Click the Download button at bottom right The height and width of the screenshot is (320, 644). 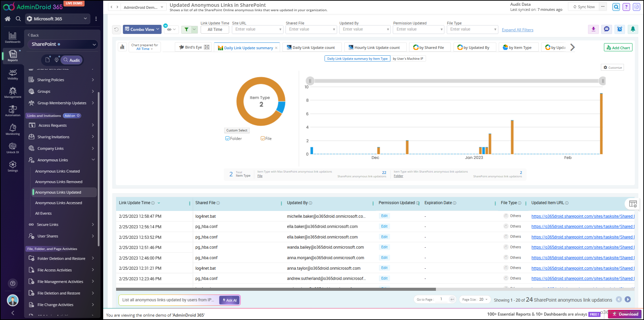[625, 314]
